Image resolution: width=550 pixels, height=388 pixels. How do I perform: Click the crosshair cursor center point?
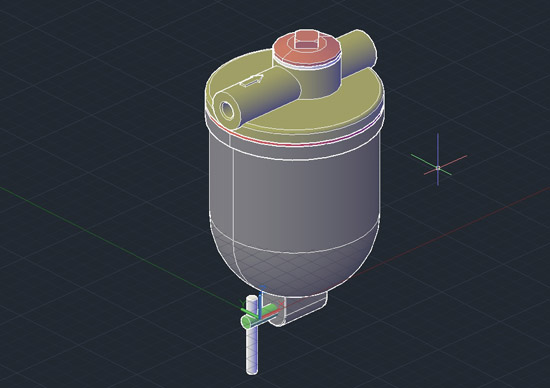click(x=438, y=168)
